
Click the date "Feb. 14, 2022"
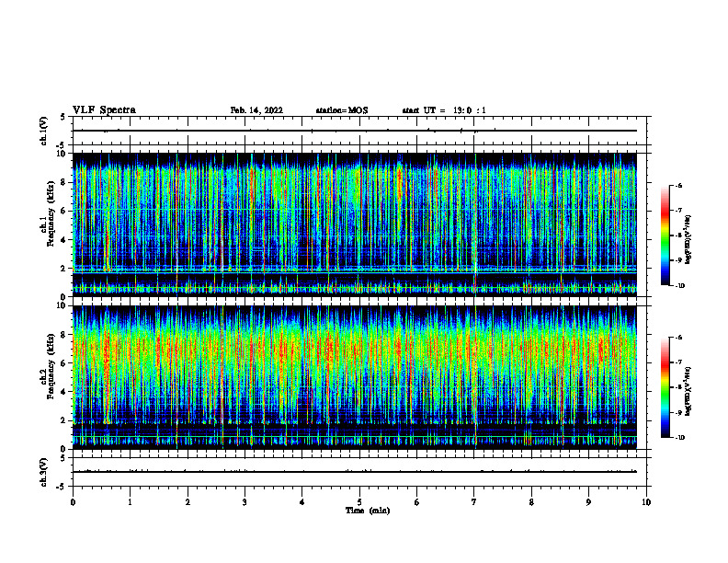click(x=256, y=110)
